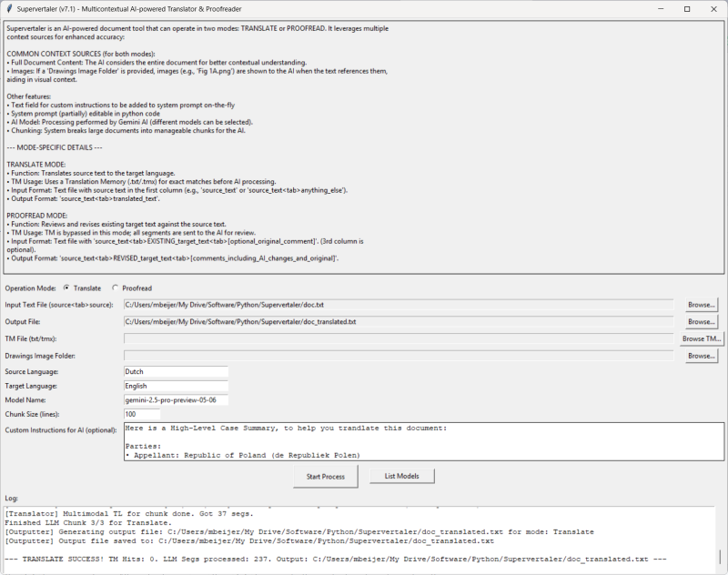The width and height of the screenshot is (728, 575).
Task: Click the Output File path field
Action: coord(399,321)
